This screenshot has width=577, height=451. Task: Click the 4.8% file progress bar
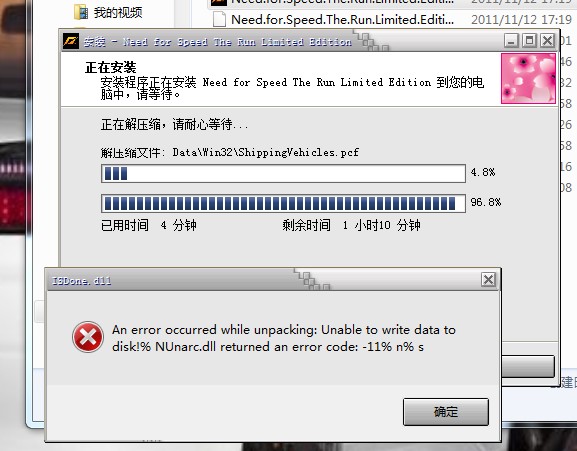283,173
